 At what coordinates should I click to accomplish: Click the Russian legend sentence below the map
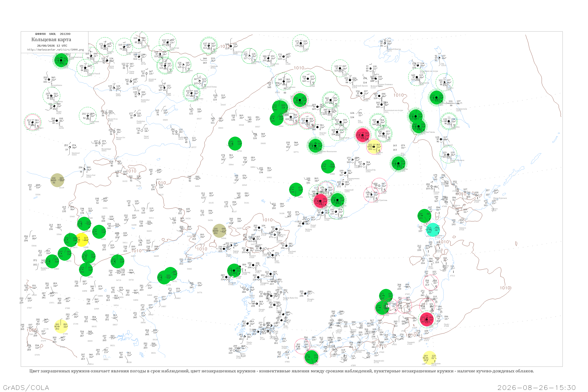(x=281, y=371)
